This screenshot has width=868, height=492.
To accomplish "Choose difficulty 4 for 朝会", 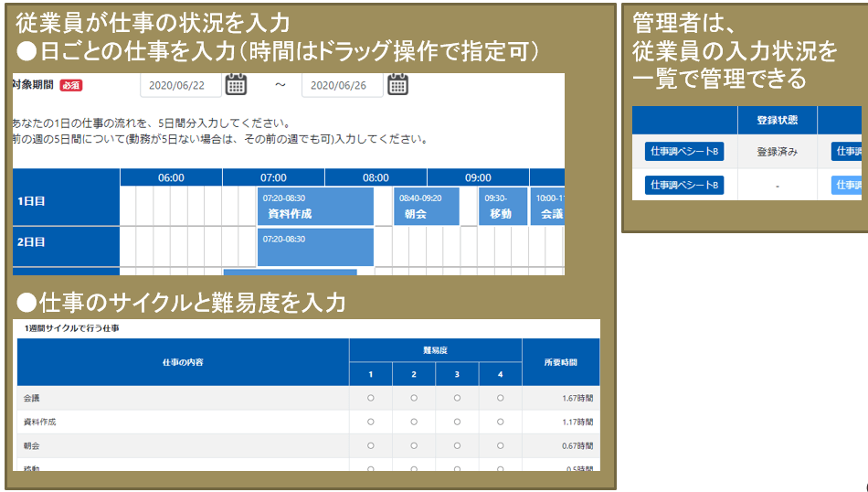I will 500,445.
